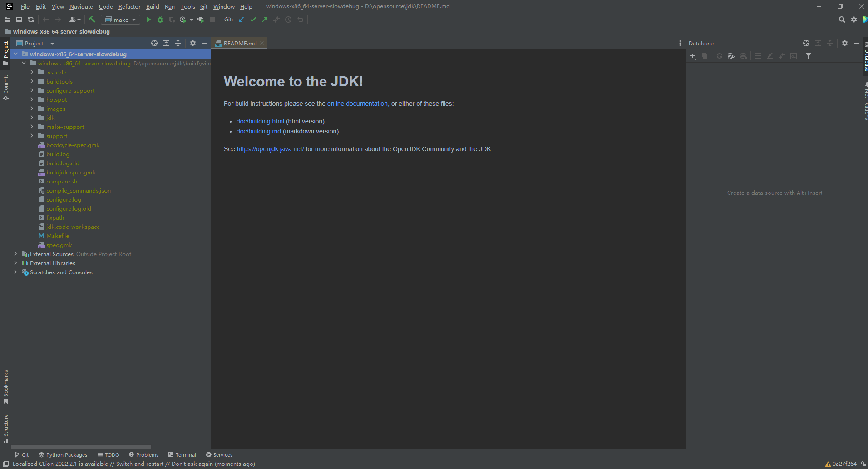The width and height of the screenshot is (868, 469).
Task: Open the doc/building.md link
Action: point(259,131)
